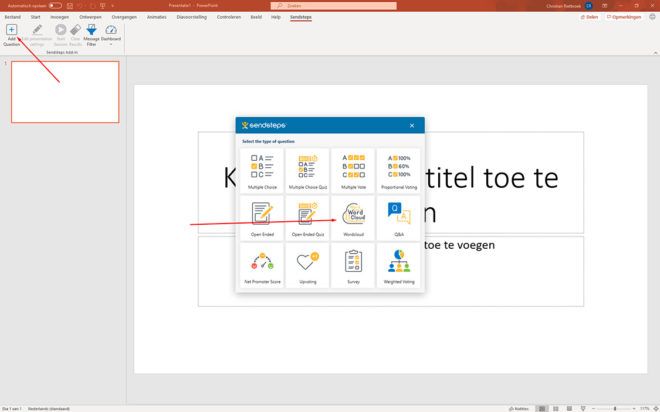Select the Open Ended Quiz question type
This screenshot has width=660, height=412.
click(x=308, y=218)
